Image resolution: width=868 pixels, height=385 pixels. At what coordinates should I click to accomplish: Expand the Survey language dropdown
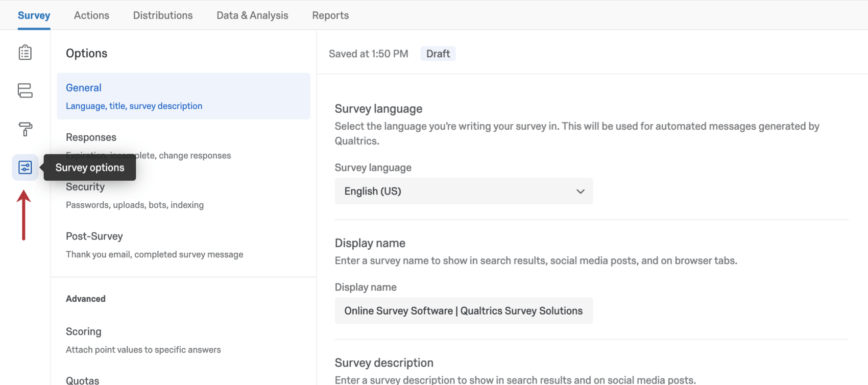click(463, 191)
